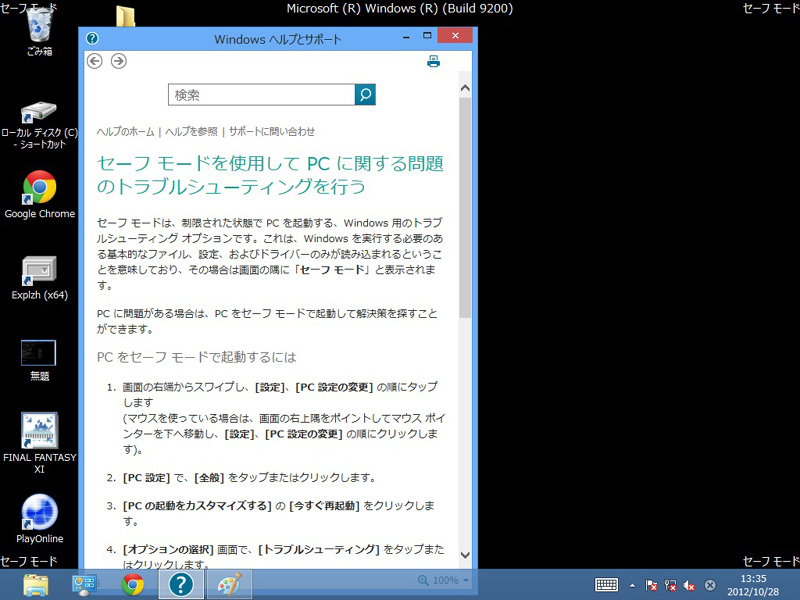Image resolution: width=800 pixels, height=600 pixels.
Task: Open Chrome from taskbar
Action: (x=133, y=585)
